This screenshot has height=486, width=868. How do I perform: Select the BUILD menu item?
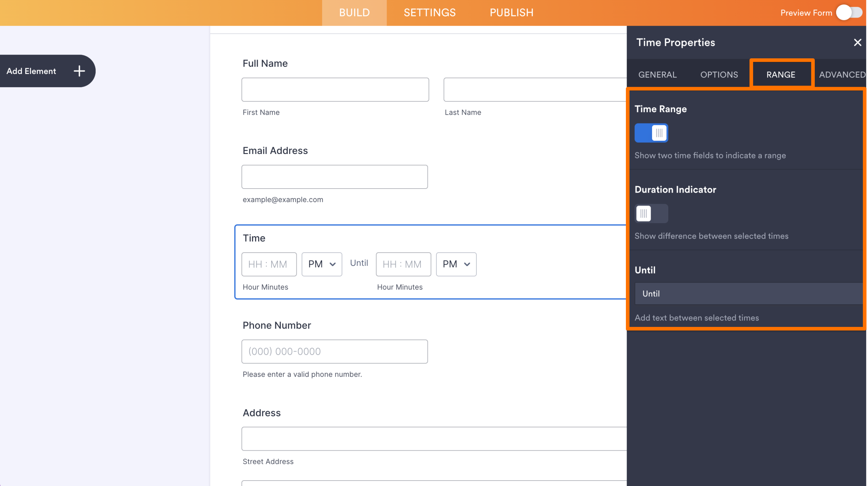tap(354, 13)
